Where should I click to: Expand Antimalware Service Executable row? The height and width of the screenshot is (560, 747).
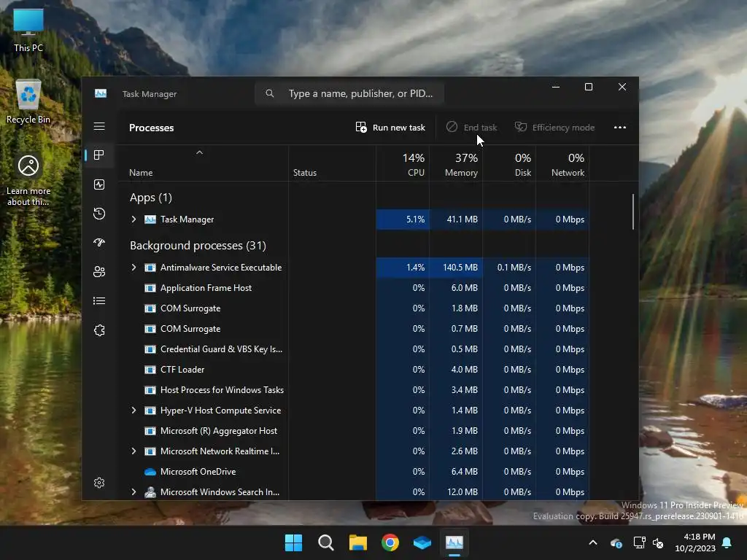coord(134,267)
